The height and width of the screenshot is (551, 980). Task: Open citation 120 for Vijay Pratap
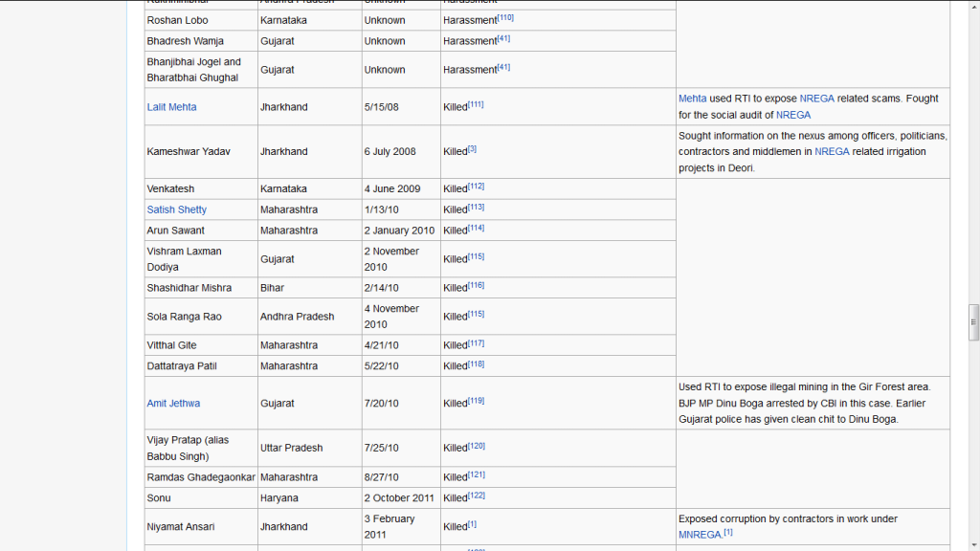[x=477, y=446]
